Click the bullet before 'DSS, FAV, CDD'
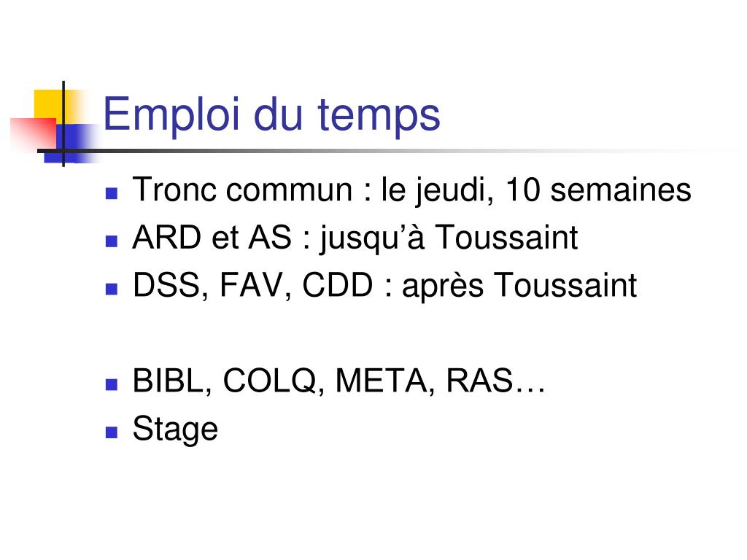This screenshot has height=560, width=747. tap(112, 289)
